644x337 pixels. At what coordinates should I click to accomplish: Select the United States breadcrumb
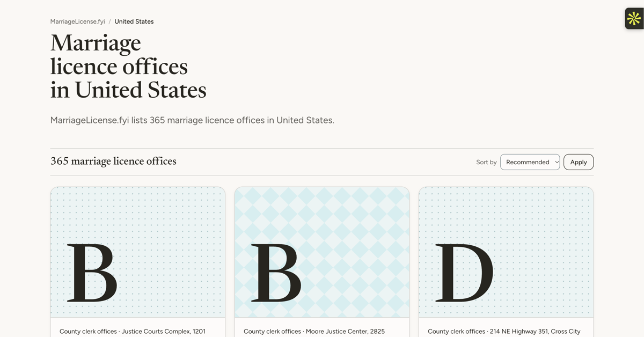click(x=134, y=21)
